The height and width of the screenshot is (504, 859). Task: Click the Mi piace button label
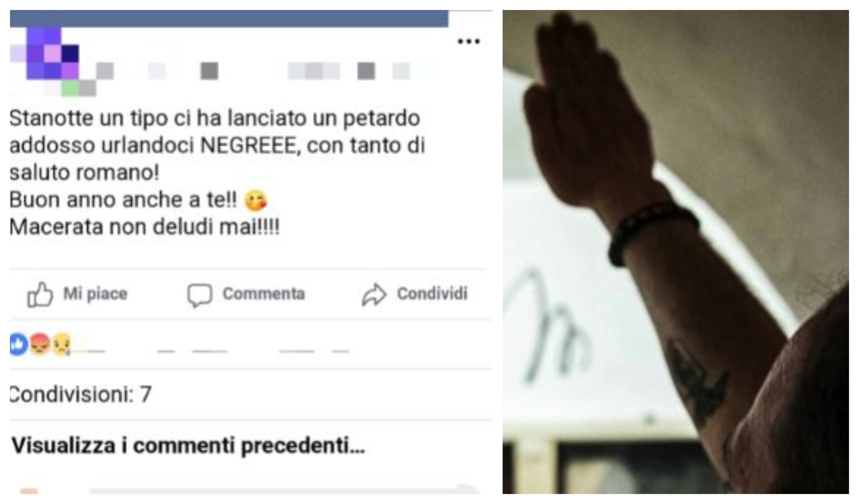tap(95, 294)
